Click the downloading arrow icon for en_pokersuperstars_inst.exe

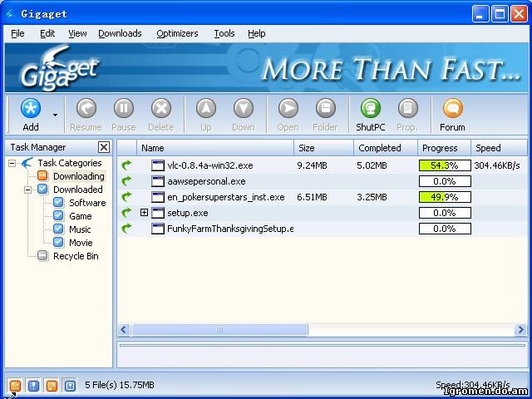(126, 197)
